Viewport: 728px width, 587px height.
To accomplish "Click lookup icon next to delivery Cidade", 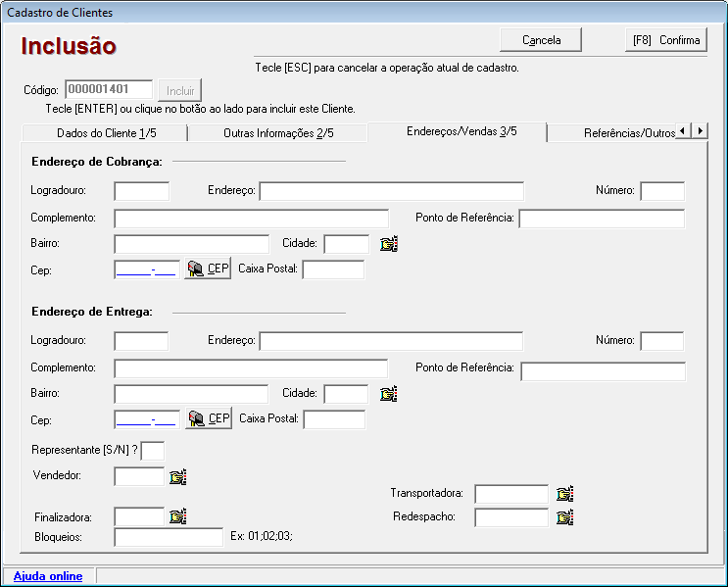I will pyautogui.click(x=388, y=394).
